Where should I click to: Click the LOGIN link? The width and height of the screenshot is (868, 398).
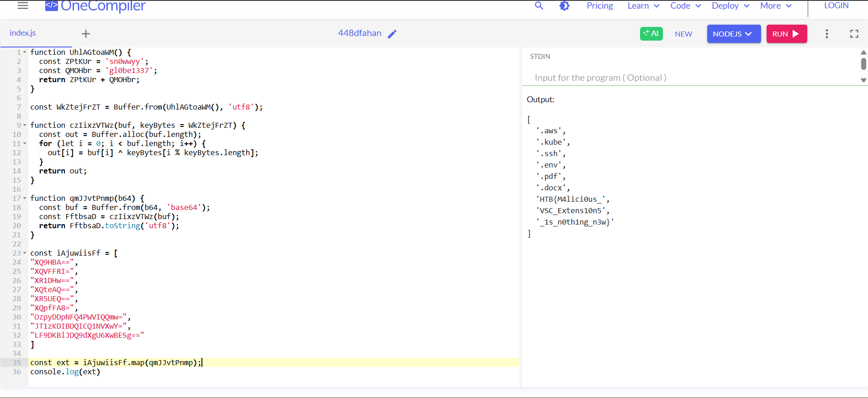pyautogui.click(x=836, y=6)
